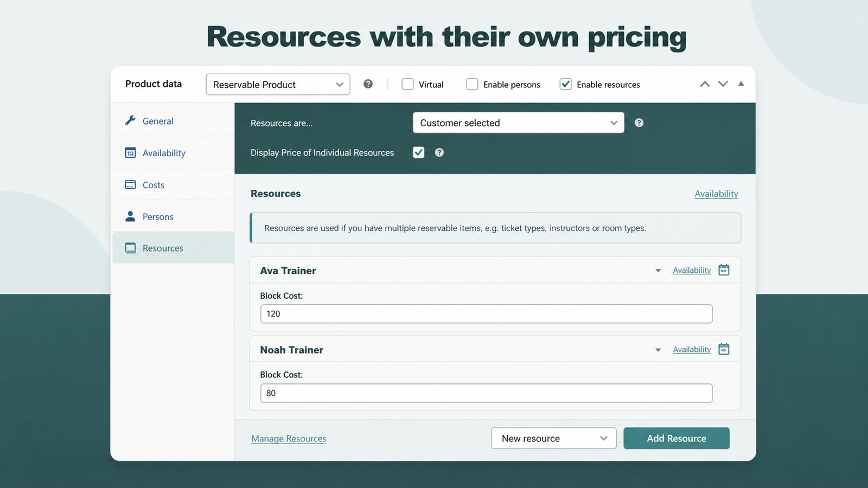Open the Availability tab in sidebar
Screen dimensions: 868x488
[x=173, y=153]
